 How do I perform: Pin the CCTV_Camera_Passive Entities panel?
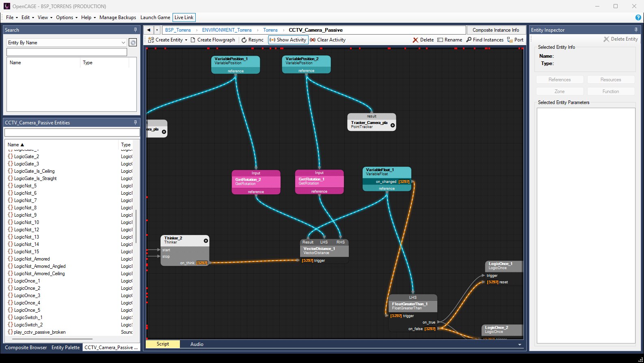(135, 122)
